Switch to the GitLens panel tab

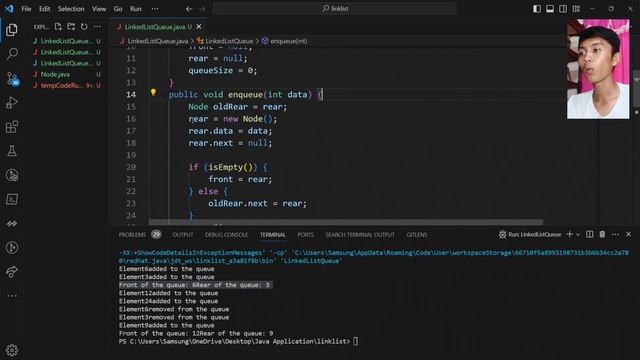coord(417,235)
